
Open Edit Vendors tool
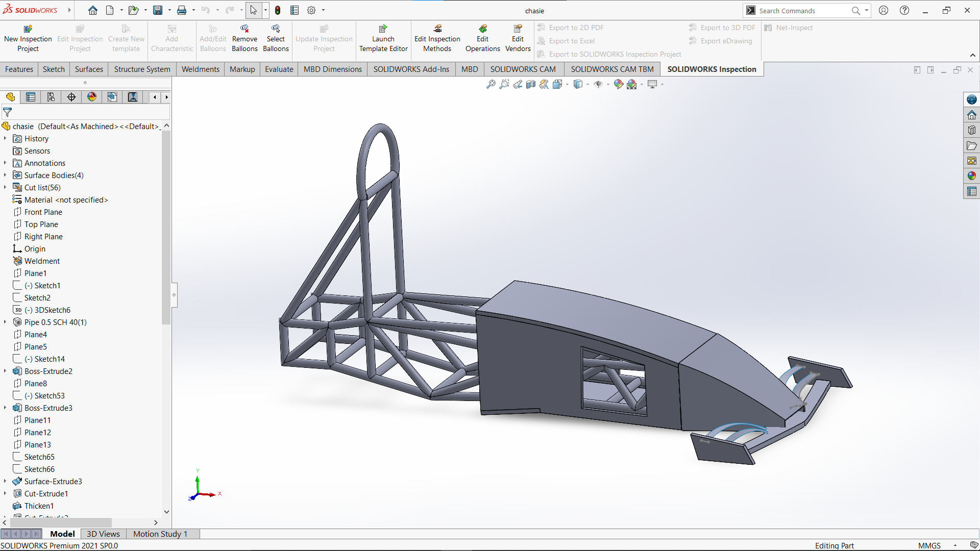coord(518,38)
